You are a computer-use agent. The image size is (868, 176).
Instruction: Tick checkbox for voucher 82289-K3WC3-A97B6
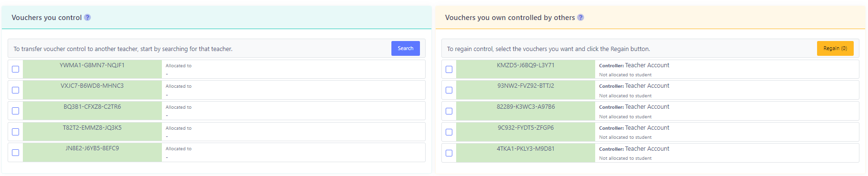(x=449, y=111)
